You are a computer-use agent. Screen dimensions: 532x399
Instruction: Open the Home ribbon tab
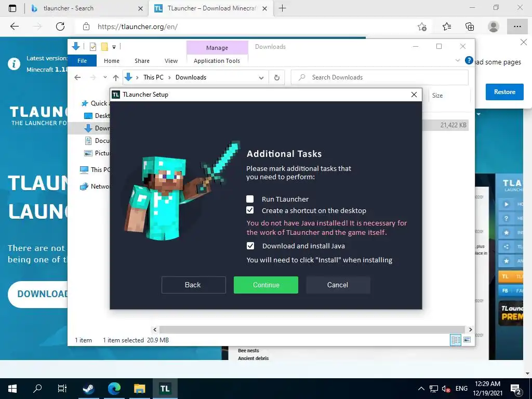coord(112,61)
